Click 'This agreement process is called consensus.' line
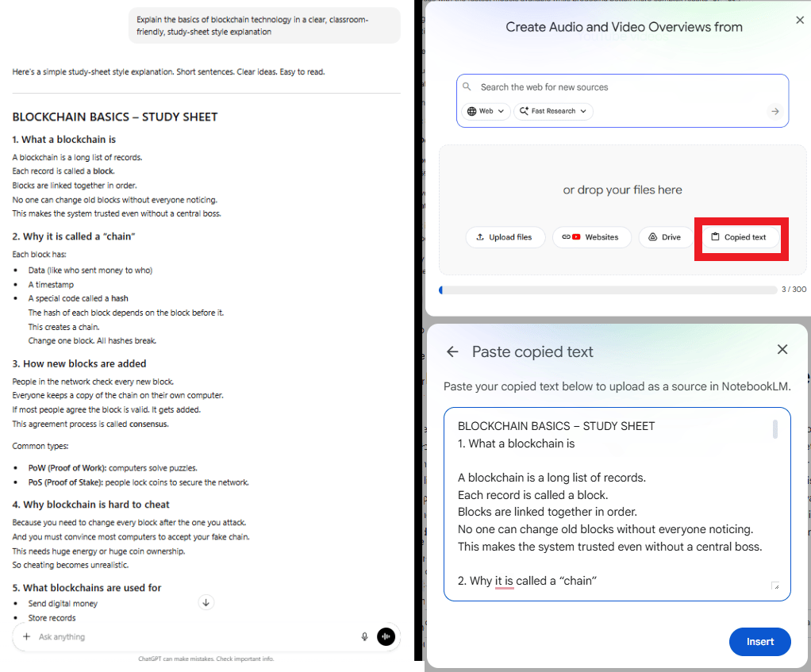 (x=90, y=424)
